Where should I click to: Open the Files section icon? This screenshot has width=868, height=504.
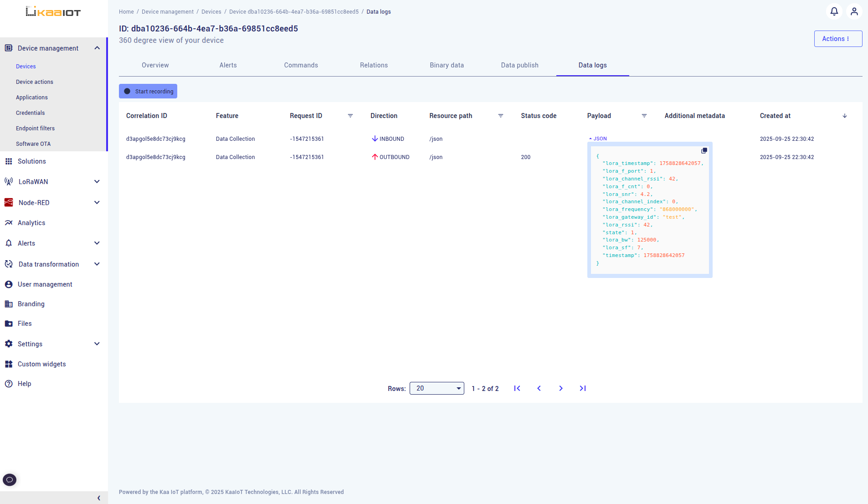coord(9,323)
